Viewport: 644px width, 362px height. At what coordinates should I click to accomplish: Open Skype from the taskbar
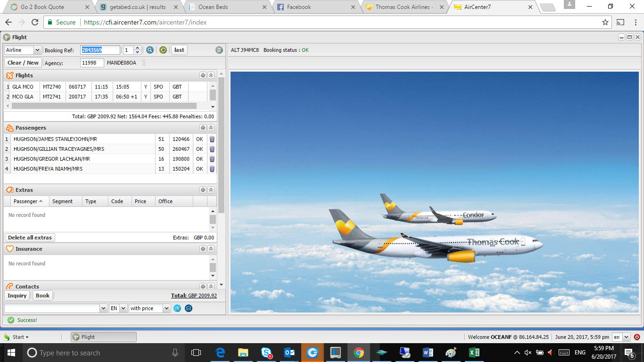click(x=266, y=353)
